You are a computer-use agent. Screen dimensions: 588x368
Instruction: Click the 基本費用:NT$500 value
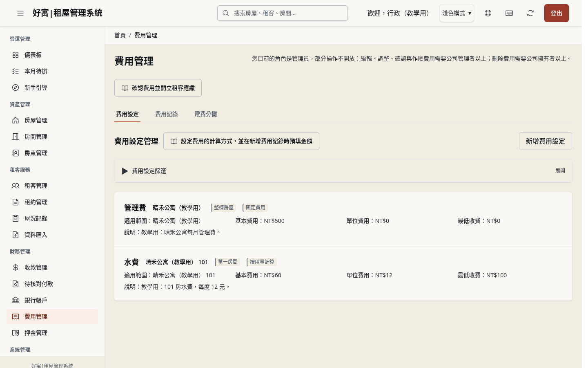[x=260, y=221]
